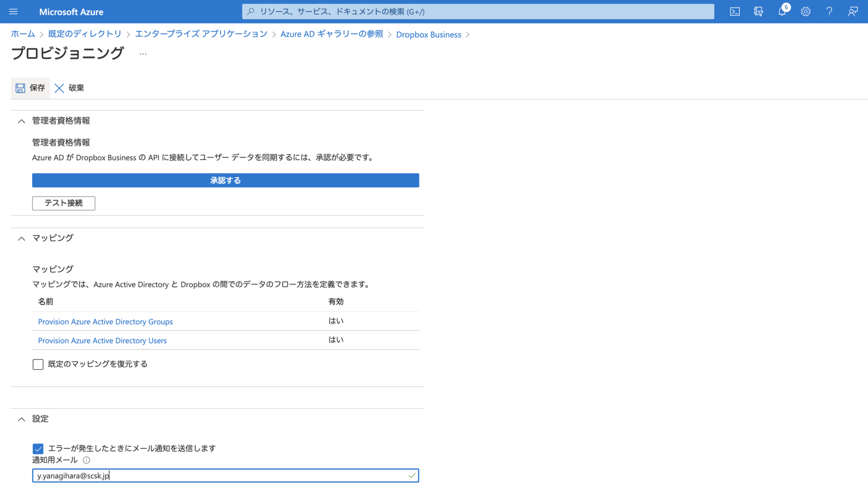The height and width of the screenshot is (487, 868).
Task: Click the 破棄 button label
Action: 76,88
